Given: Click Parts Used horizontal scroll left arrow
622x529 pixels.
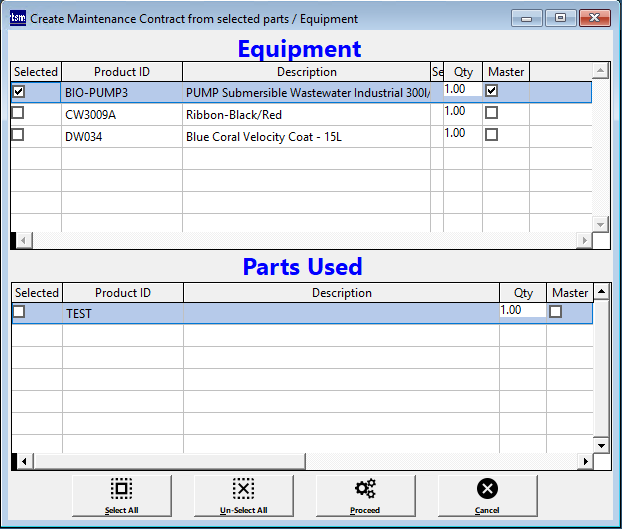Looking at the screenshot, I should 24,462.
